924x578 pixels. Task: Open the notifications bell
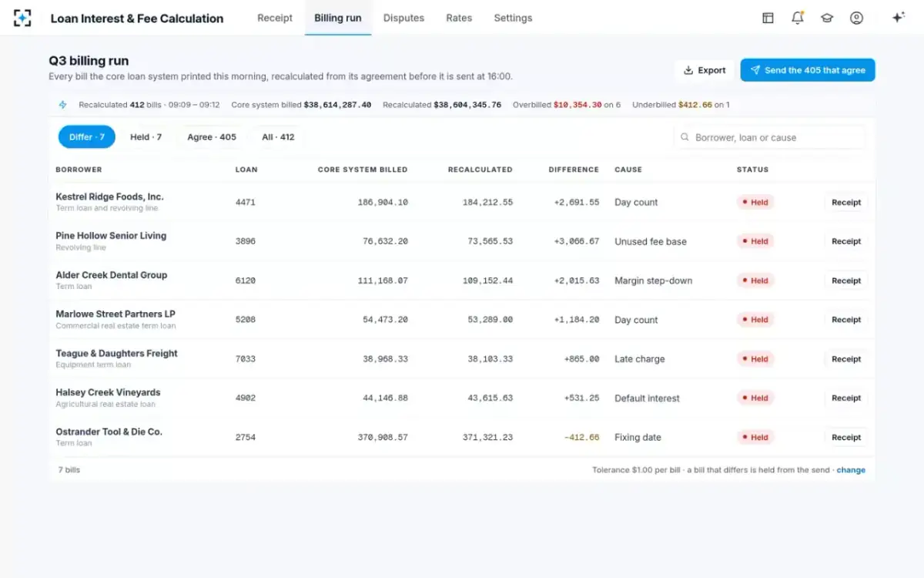click(x=798, y=18)
